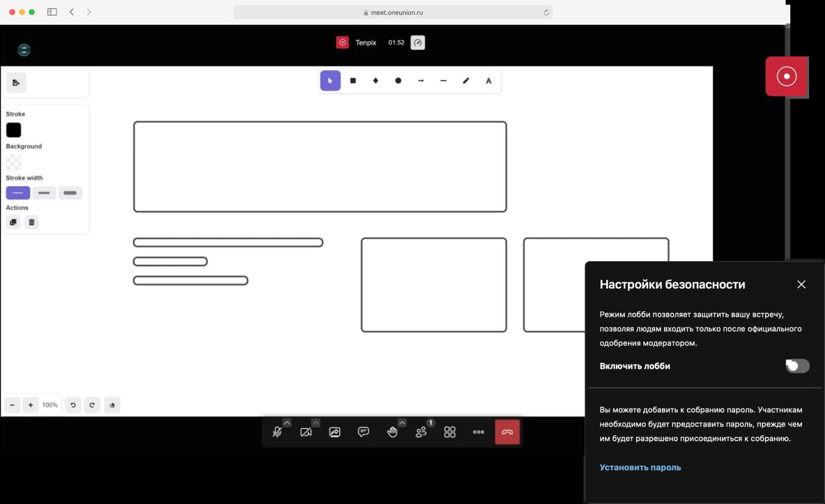Choose the medium stroke width
The height and width of the screenshot is (504, 825).
[44, 193]
